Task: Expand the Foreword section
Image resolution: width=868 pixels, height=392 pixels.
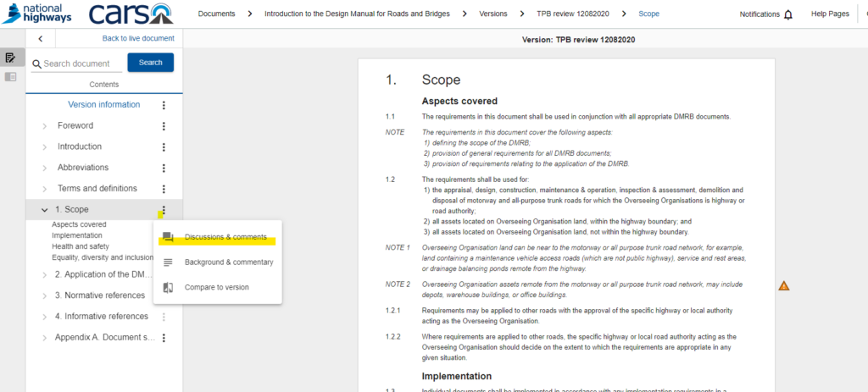Action: pyautogui.click(x=45, y=126)
